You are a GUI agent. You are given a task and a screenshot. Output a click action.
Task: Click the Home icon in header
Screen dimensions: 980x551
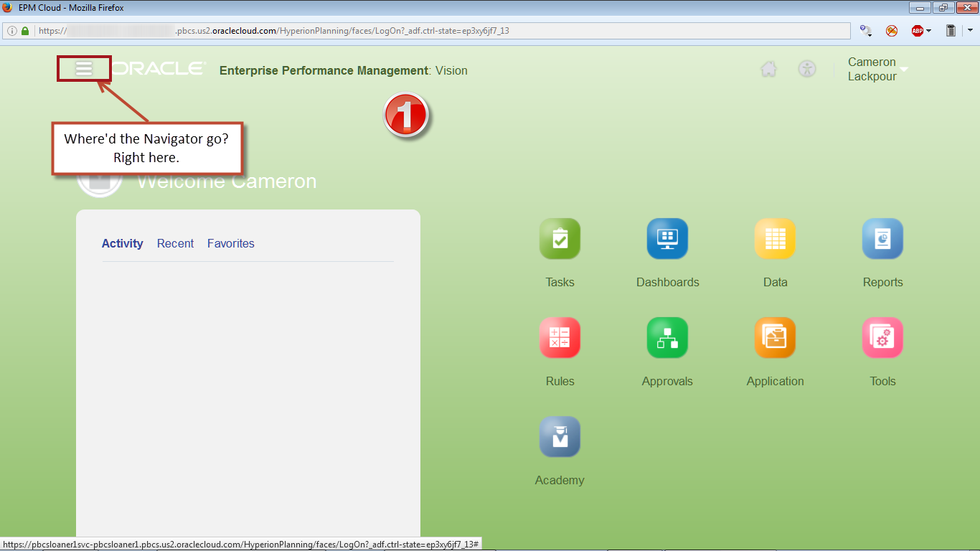(x=769, y=69)
